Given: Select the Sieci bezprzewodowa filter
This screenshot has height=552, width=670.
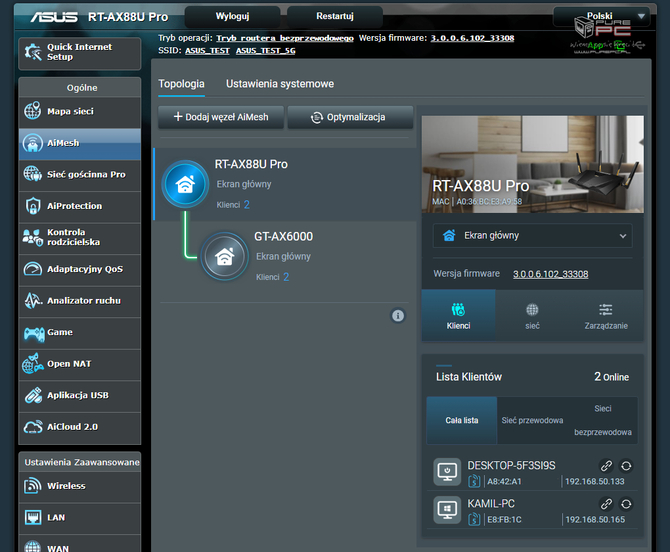Looking at the screenshot, I should tap(603, 420).
